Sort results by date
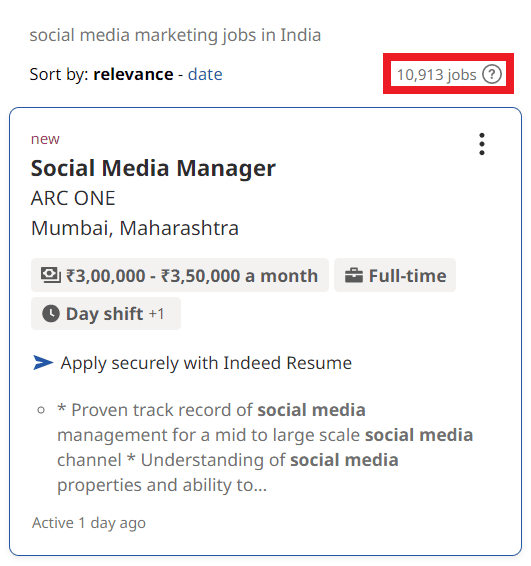The width and height of the screenshot is (531, 566). click(205, 74)
